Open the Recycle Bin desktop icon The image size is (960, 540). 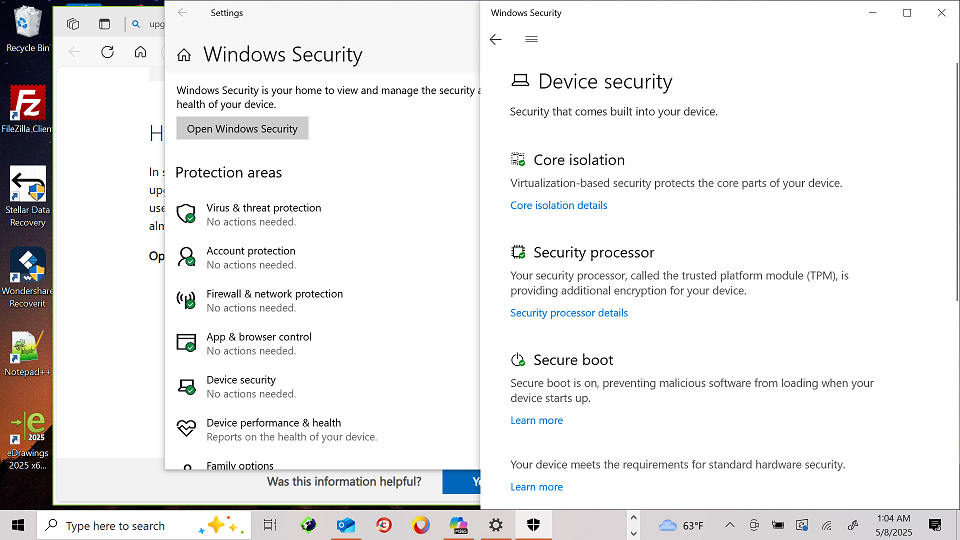click(x=27, y=28)
